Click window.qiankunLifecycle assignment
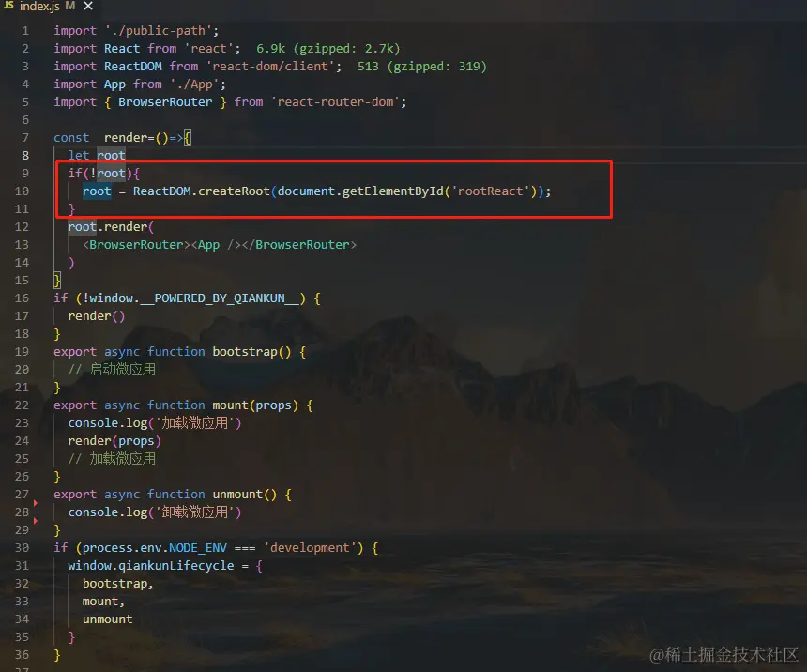This screenshot has width=807, height=672. [165, 566]
